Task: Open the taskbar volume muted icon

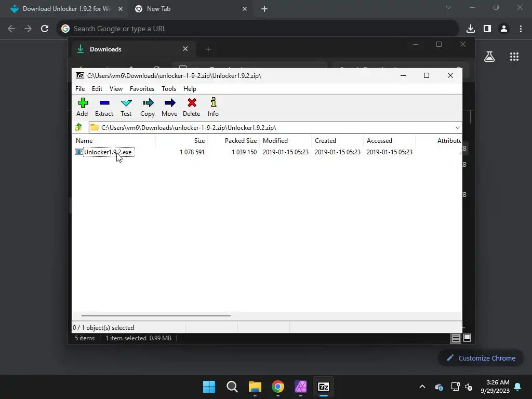Action: click(469, 387)
